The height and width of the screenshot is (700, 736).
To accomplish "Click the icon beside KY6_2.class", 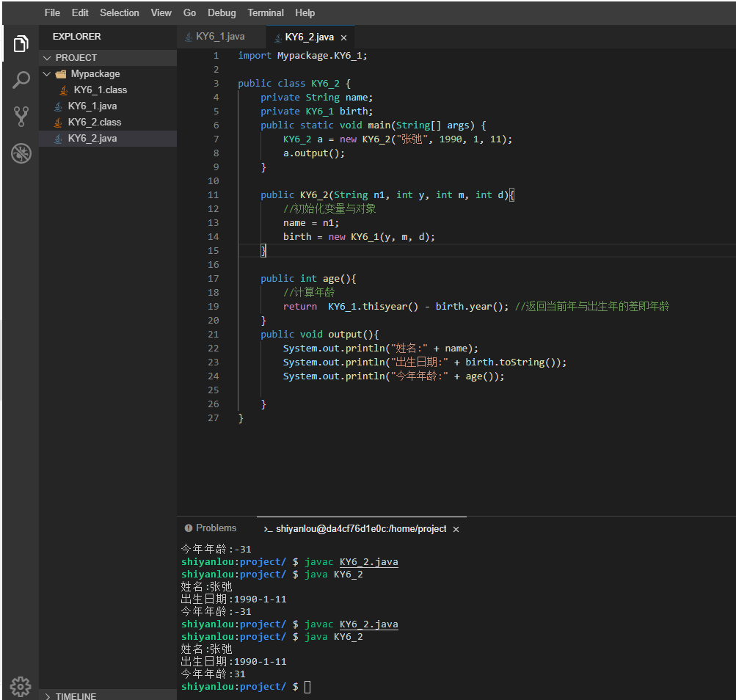I will (x=58, y=123).
